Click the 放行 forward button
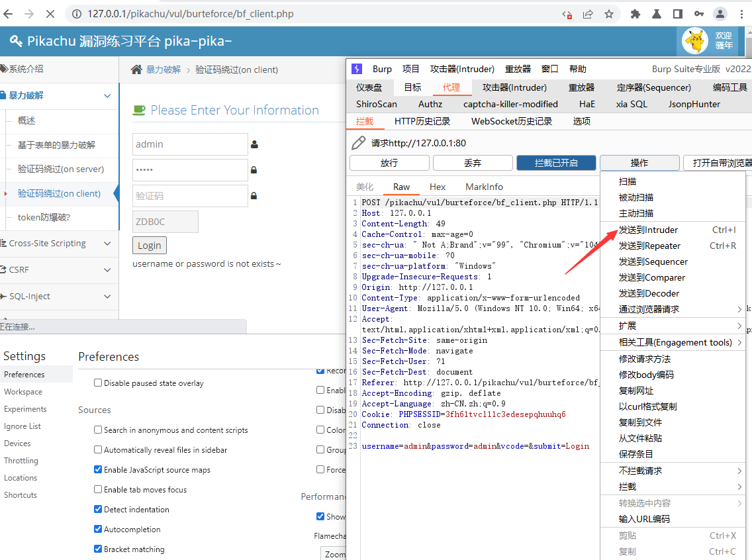 (x=389, y=163)
